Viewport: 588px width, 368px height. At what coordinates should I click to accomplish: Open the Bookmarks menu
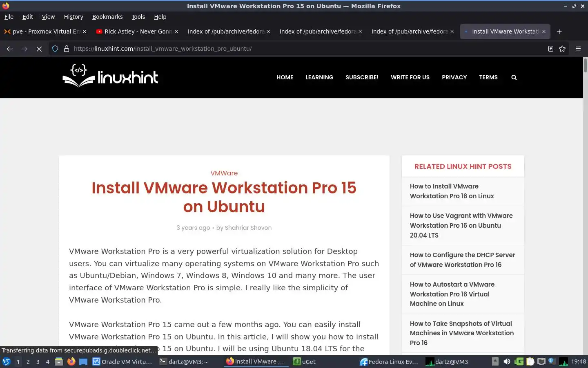pyautogui.click(x=107, y=17)
